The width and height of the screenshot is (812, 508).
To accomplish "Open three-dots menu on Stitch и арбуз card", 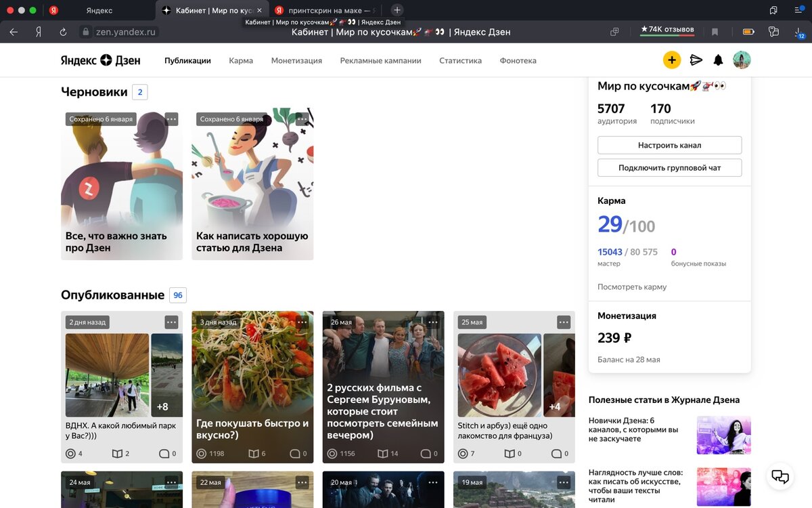I will 564,322.
